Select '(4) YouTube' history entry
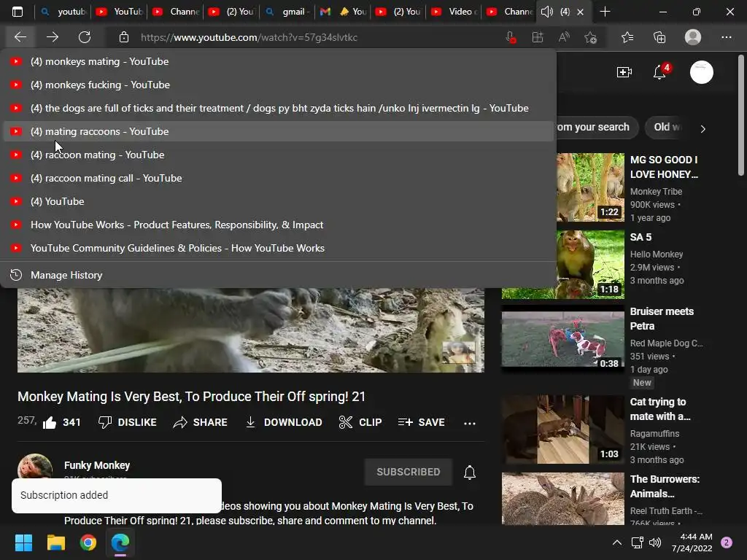 [279, 201]
